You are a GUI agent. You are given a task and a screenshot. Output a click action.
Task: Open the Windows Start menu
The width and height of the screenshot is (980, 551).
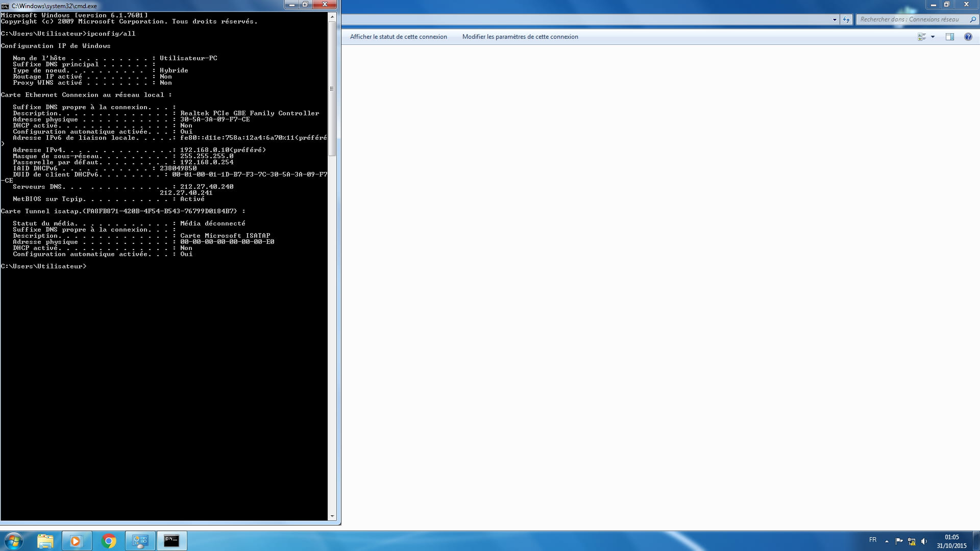coord(13,541)
